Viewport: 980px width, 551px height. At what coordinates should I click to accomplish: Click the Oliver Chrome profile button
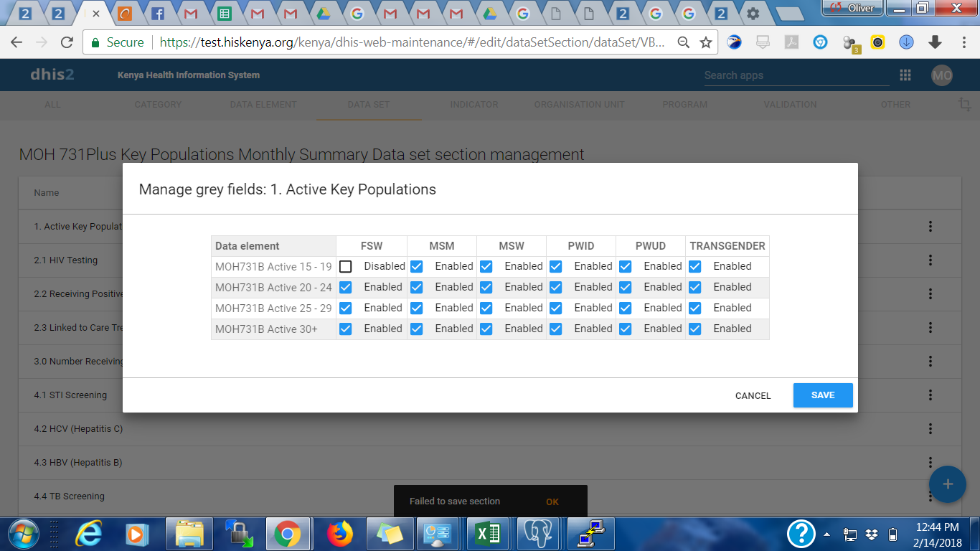point(853,8)
